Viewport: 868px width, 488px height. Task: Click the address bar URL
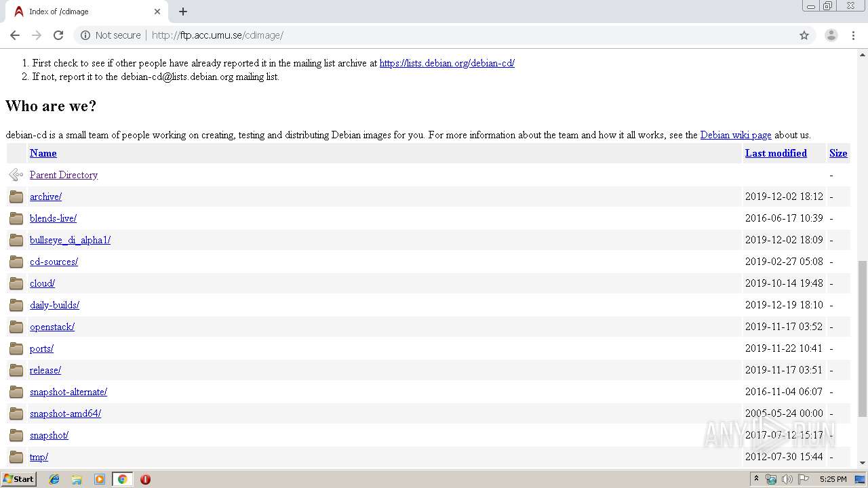pyautogui.click(x=217, y=35)
